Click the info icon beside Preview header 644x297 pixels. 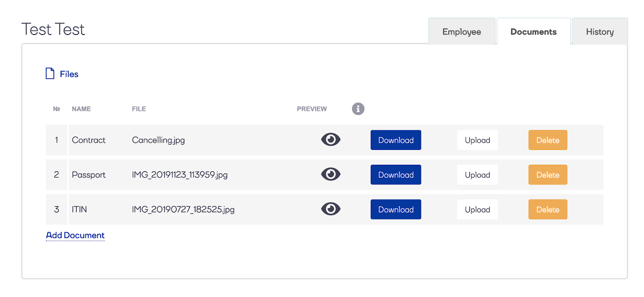tap(358, 109)
